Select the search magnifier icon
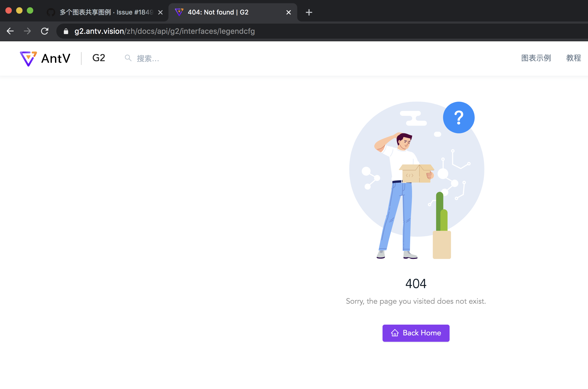588x389 pixels. pos(128,58)
